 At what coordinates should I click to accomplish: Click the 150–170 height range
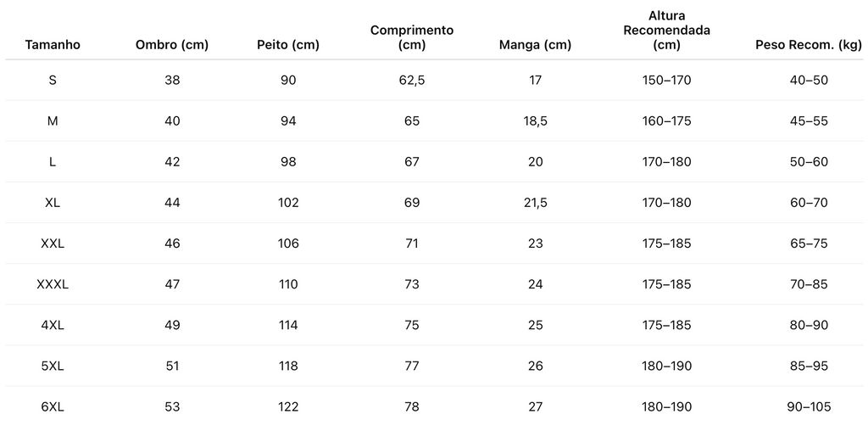pos(666,81)
